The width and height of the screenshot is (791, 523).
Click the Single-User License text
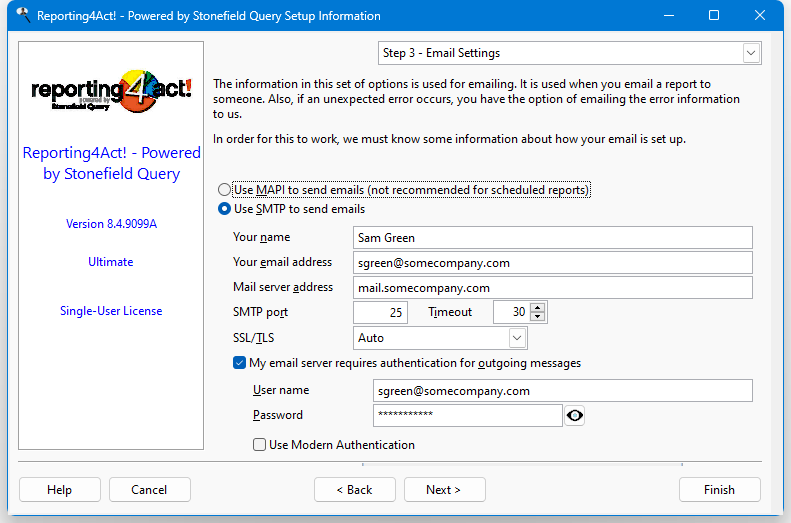pos(111,311)
